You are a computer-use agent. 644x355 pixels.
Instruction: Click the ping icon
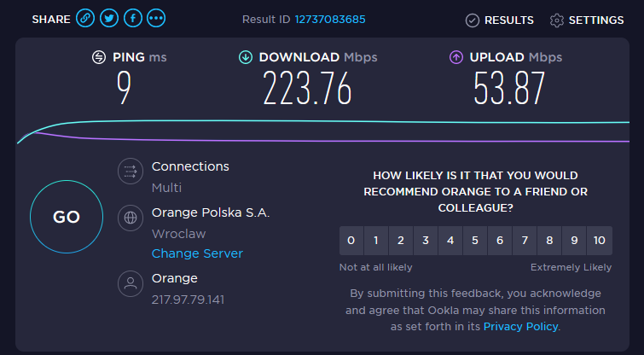(x=100, y=57)
